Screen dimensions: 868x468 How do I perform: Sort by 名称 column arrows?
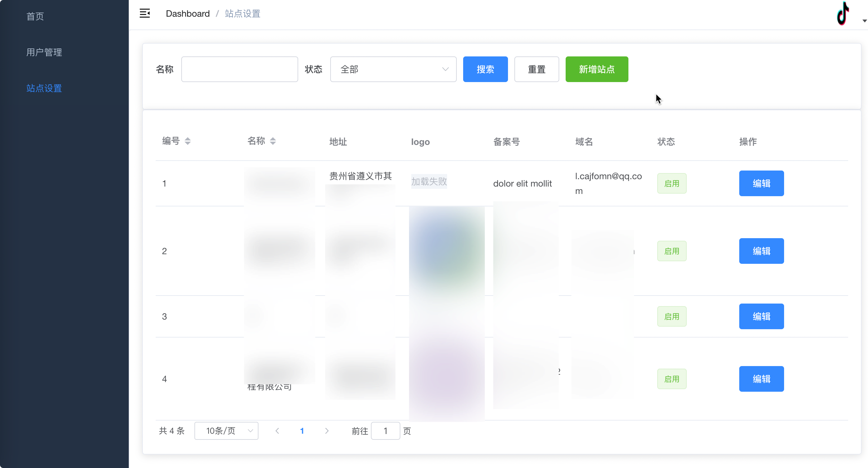273,141
